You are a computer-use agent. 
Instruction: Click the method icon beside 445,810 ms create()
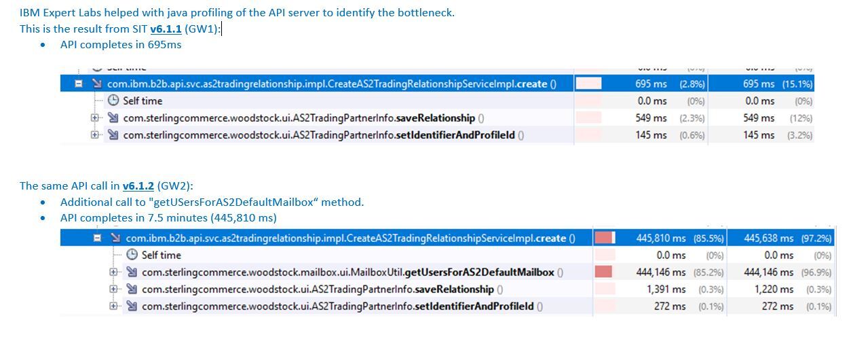coord(115,238)
